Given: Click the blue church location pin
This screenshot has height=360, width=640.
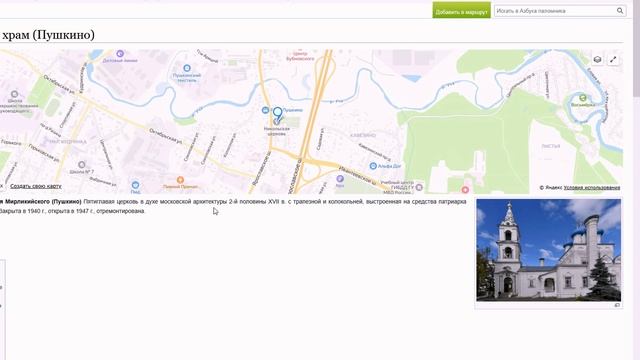Looking at the screenshot, I should coord(278,115).
